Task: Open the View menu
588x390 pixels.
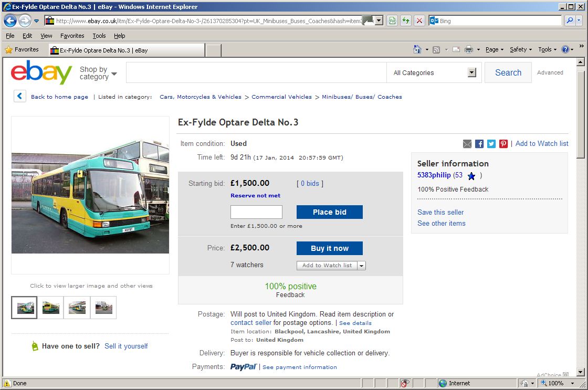Action: [x=46, y=36]
